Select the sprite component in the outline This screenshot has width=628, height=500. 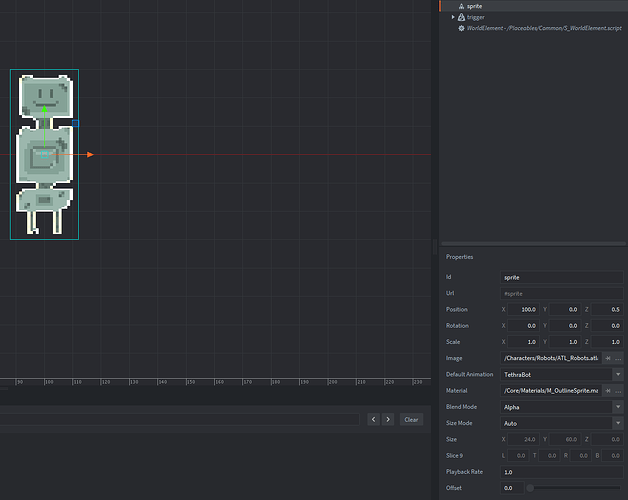point(474,6)
